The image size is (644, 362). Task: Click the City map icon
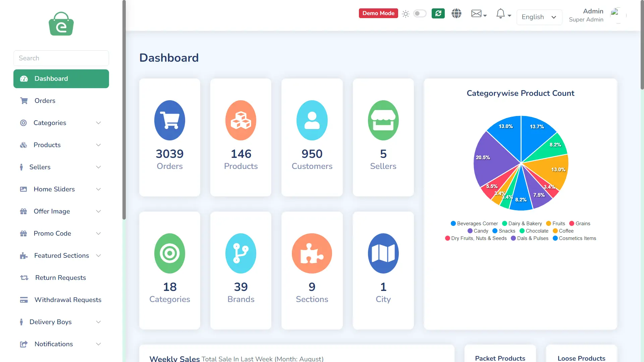pos(383,253)
